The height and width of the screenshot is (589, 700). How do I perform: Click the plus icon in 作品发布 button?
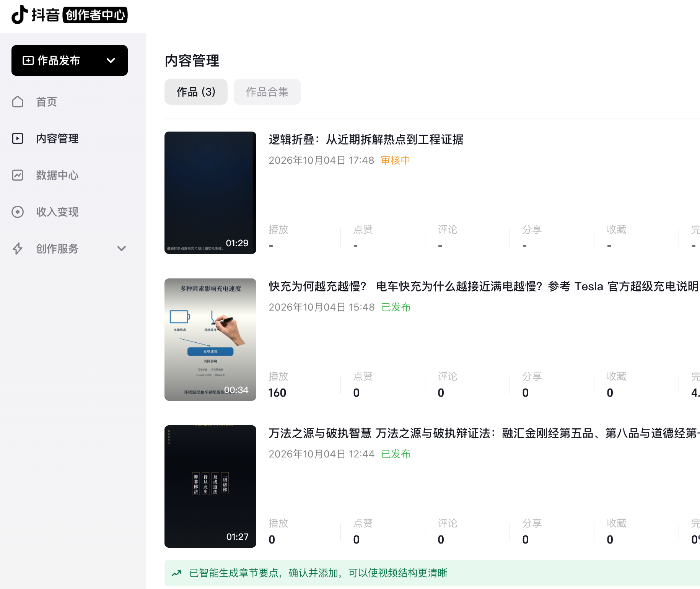[28, 60]
